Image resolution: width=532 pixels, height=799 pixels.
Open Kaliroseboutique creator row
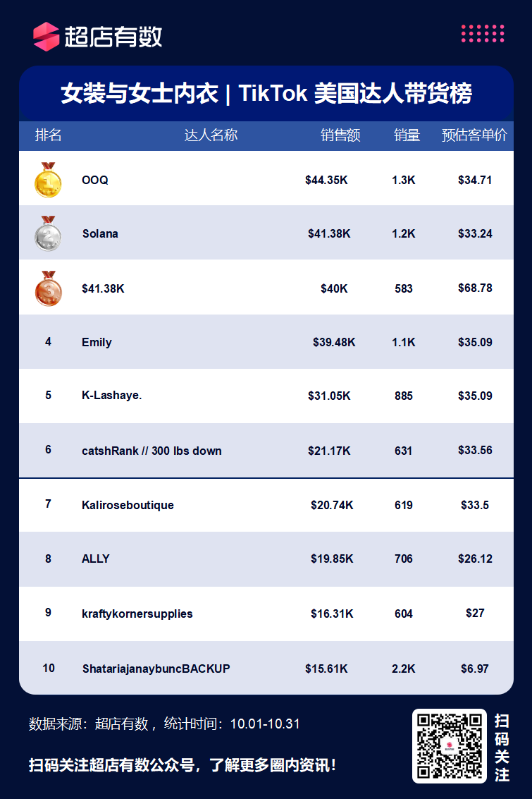pos(266,505)
